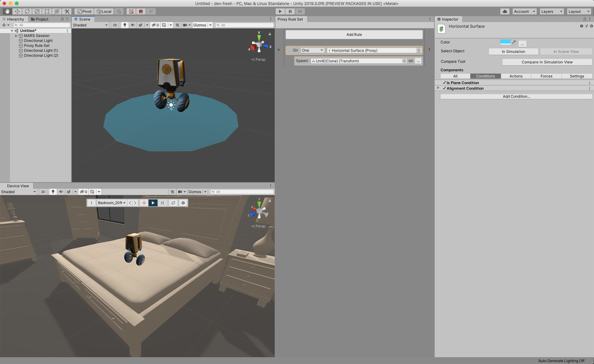594x364 pixels.
Task: Click the simulation record button
Action: 144,203
